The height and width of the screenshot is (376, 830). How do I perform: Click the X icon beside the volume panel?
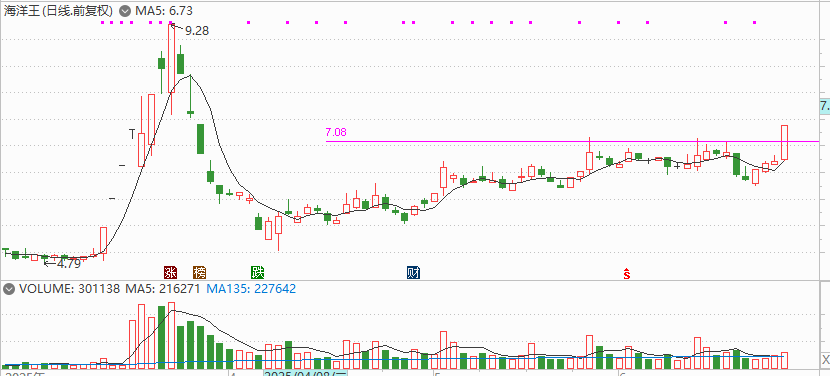pos(826,360)
